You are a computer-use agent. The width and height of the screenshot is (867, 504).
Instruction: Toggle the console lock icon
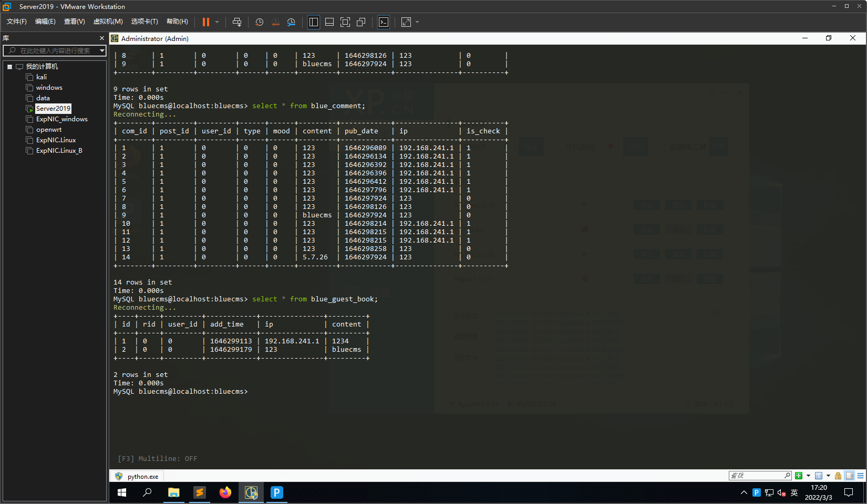click(838, 476)
